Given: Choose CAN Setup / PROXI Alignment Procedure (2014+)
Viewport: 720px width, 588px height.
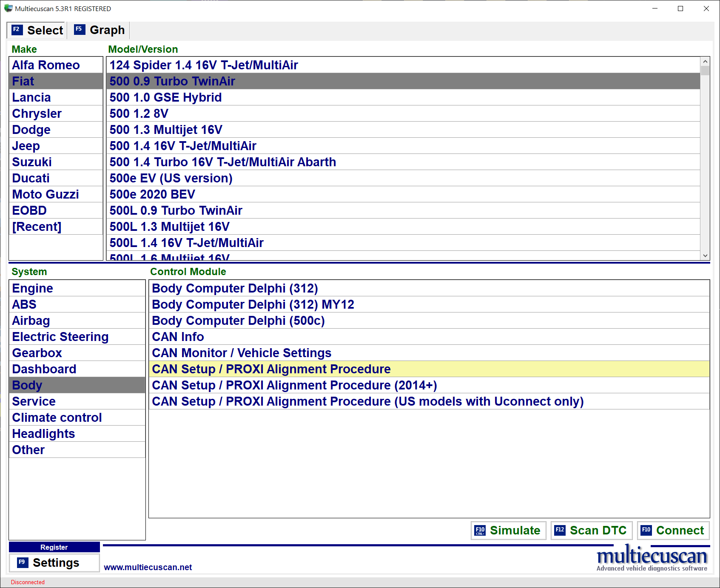Looking at the screenshot, I should (429, 385).
